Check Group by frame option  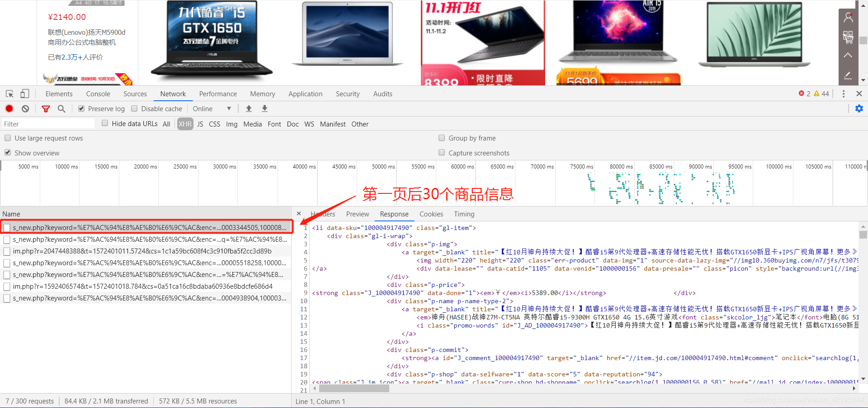click(x=442, y=138)
